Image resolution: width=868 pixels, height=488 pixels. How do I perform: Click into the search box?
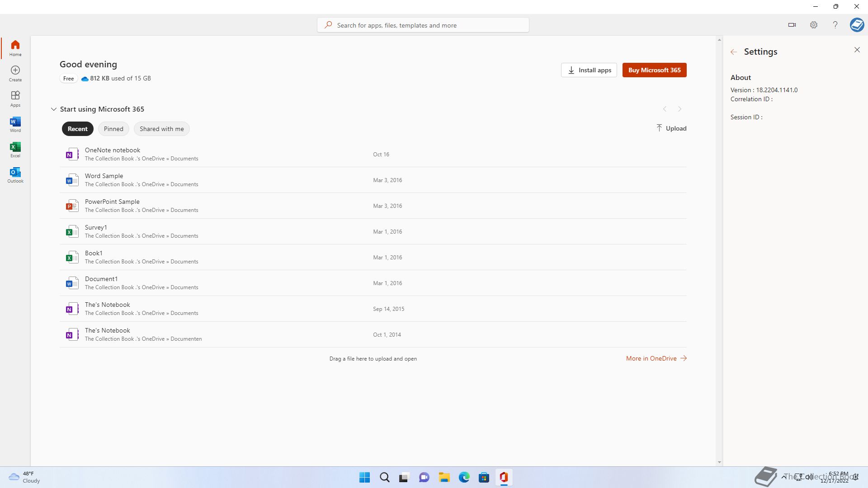coord(423,25)
